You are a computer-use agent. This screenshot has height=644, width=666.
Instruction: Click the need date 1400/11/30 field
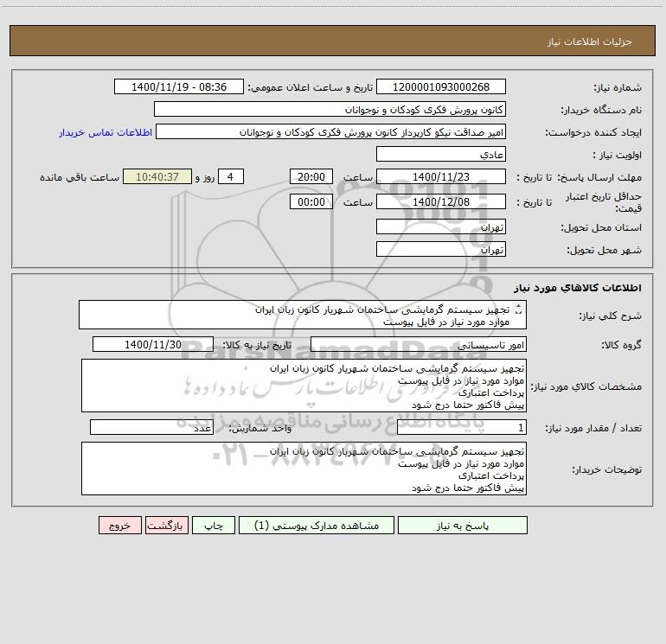153,344
